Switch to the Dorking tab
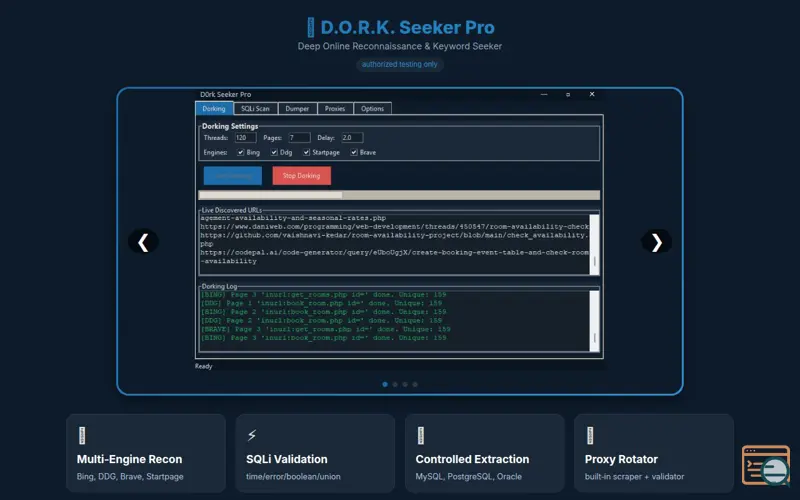This screenshot has width=800, height=500. 214,109
